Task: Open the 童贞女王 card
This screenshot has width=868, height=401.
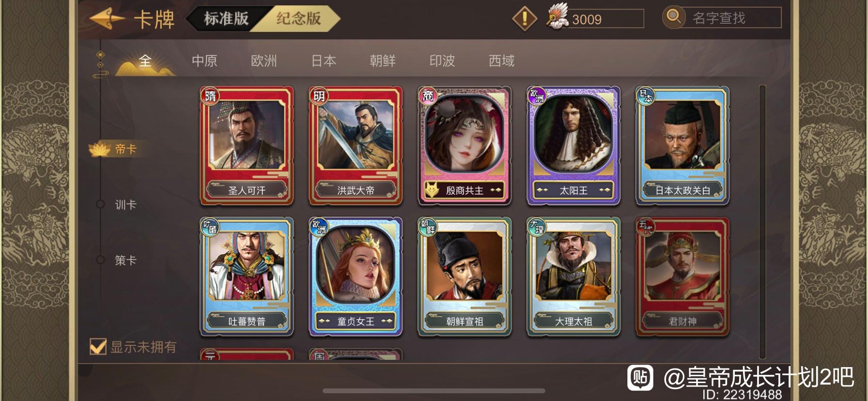Action: (356, 277)
